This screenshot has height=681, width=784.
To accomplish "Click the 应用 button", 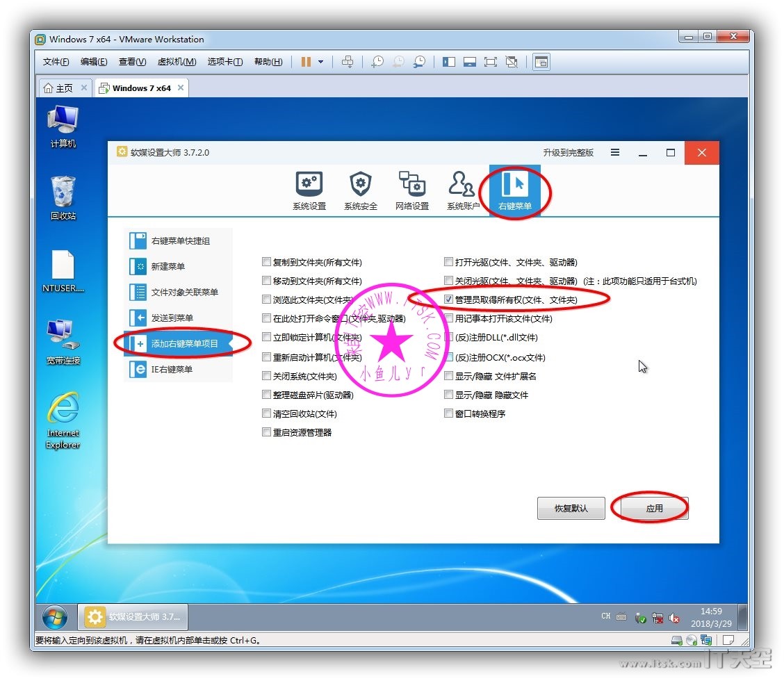I will click(654, 509).
